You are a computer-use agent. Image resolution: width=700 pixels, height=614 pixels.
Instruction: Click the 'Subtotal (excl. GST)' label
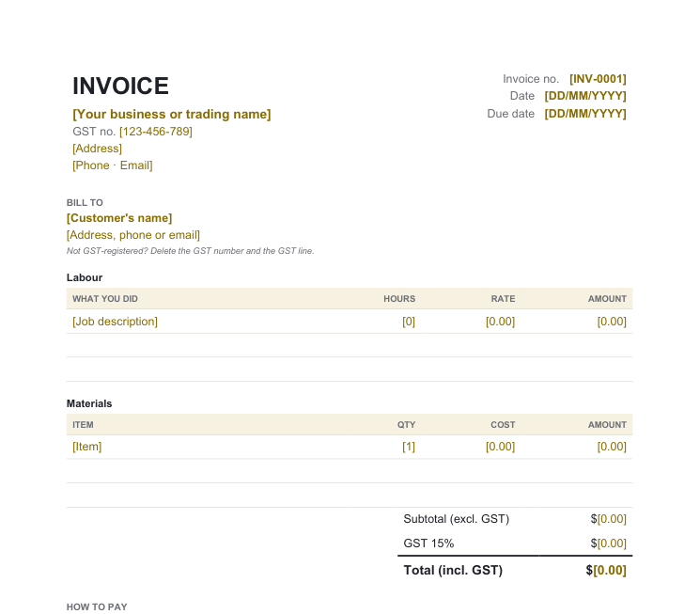pos(457,519)
